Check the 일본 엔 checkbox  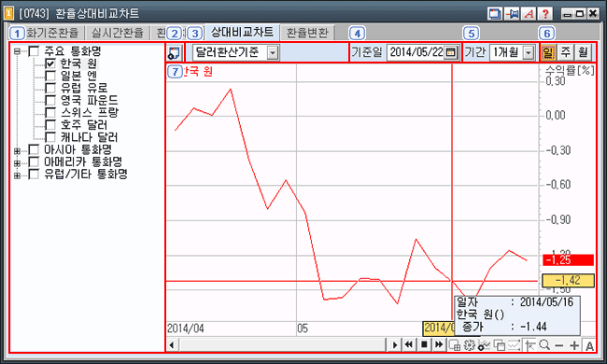(50, 76)
